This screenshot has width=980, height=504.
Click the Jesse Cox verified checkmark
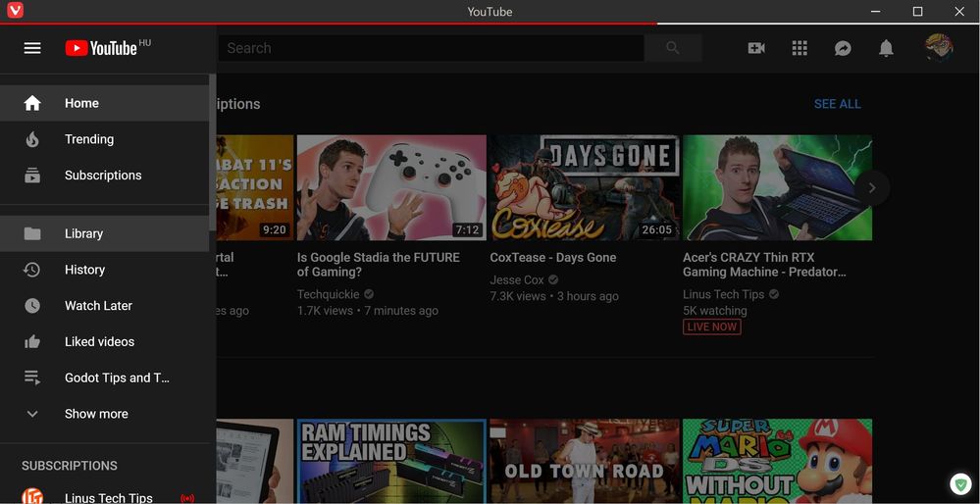point(553,279)
